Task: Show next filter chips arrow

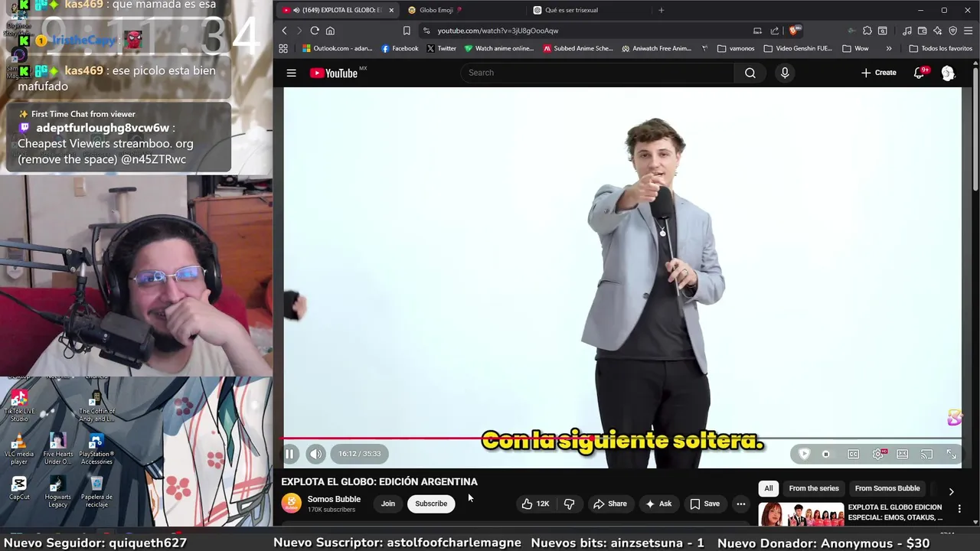Action: click(951, 491)
